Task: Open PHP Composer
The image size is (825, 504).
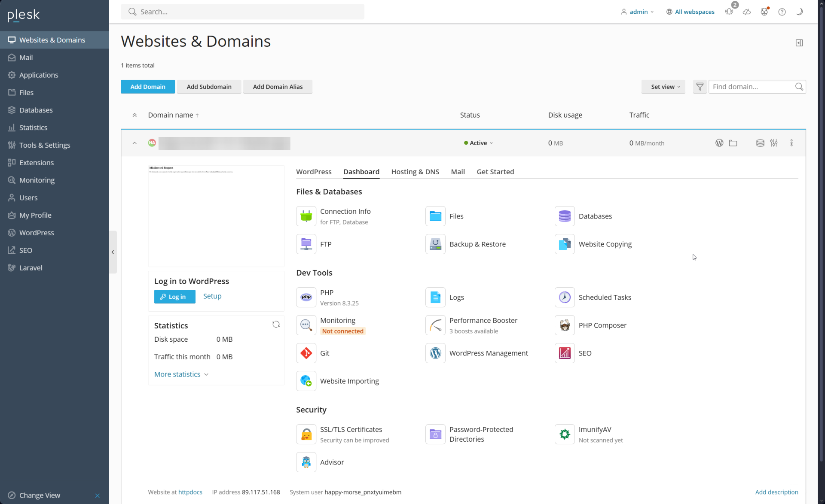Action: pyautogui.click(x=590, y=325)
